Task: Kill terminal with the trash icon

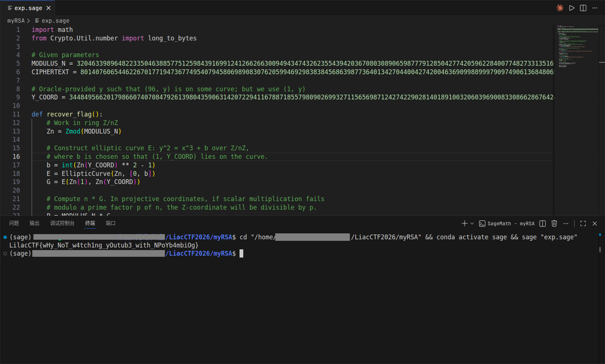Action: pyautogui.click(x=554, y=223)
